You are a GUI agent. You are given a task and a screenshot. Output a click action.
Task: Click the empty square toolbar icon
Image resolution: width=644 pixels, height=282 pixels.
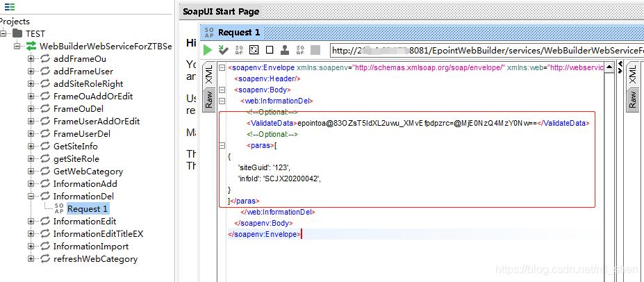270,50
